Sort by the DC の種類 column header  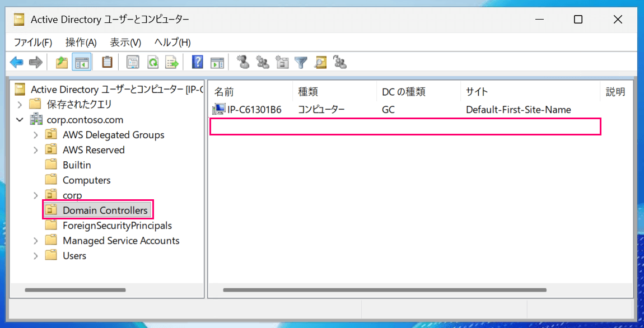[x=418, y=92]
